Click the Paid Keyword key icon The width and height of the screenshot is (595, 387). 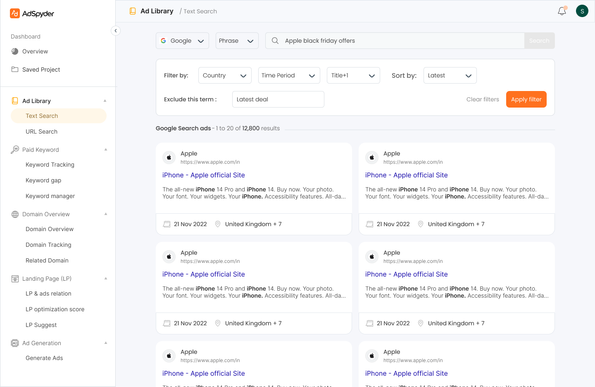coord(15,149)
